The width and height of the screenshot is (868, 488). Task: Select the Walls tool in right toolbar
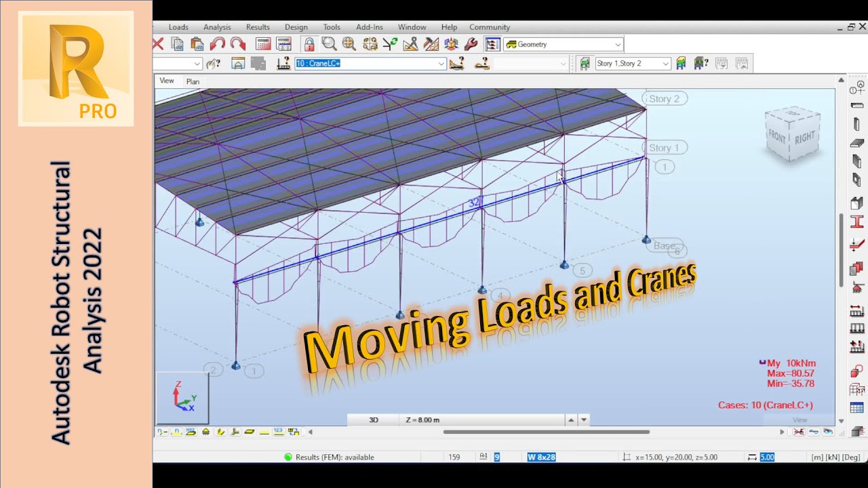[x=857, y=161]
